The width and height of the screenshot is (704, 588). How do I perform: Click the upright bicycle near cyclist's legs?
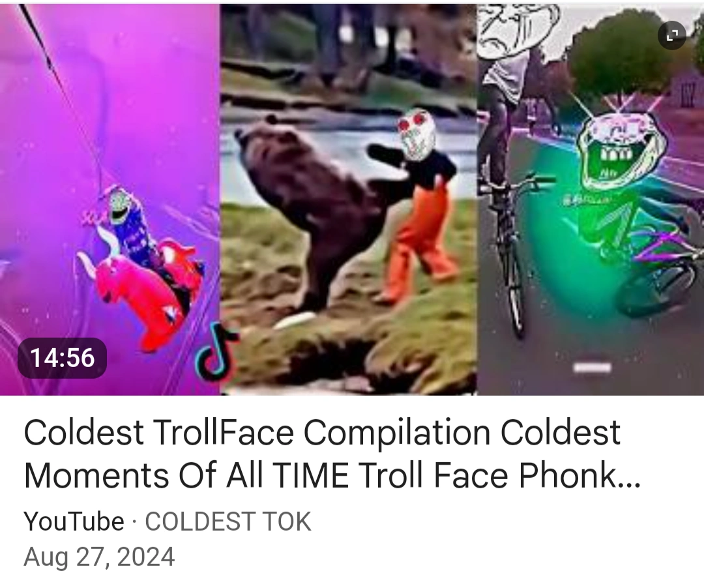click(512, 252)
